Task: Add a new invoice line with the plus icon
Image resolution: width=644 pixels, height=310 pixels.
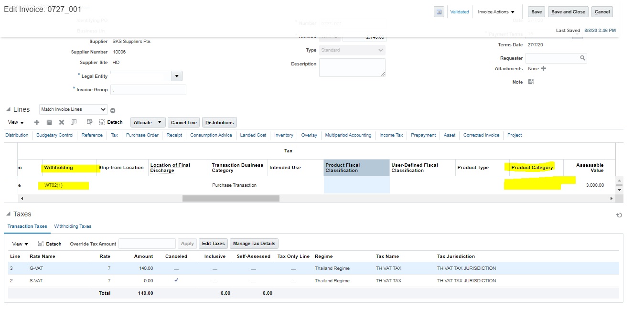Action: point(36,122)
